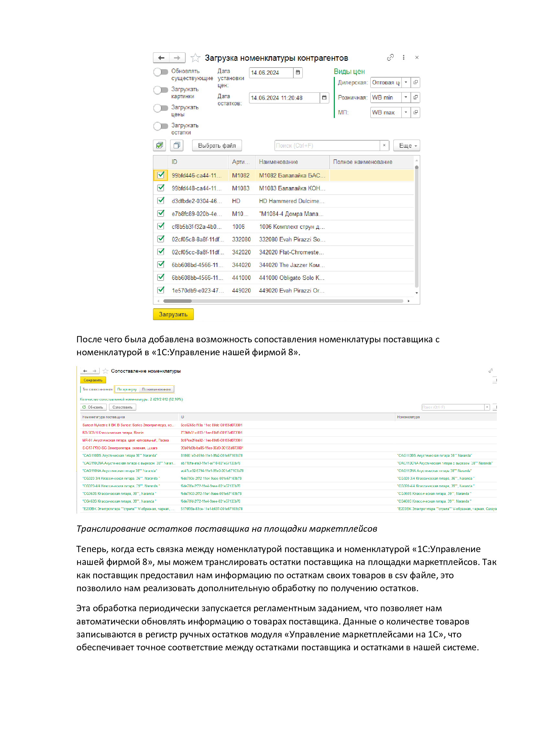Open the Дилерская price type form
Viewport: 535px width, 756px height.
415,82
